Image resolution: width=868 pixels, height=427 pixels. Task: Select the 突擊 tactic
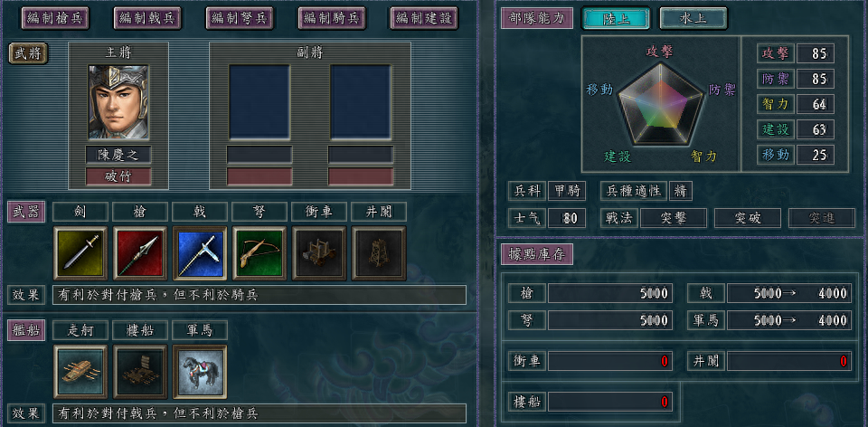pos(673,218)
